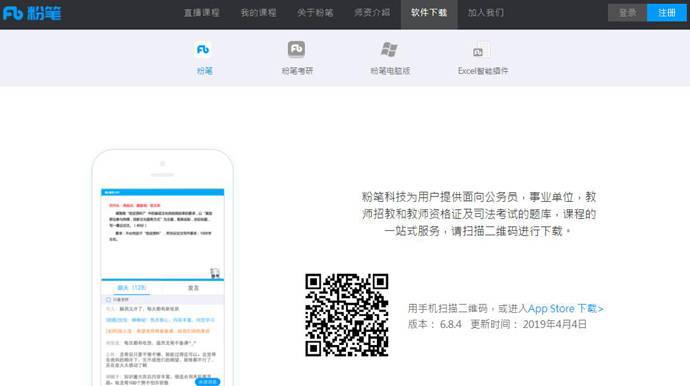This screenshot has height=386, width=690.
Task: Click the version text 6.8.4
Action: (x=451, y=325)
